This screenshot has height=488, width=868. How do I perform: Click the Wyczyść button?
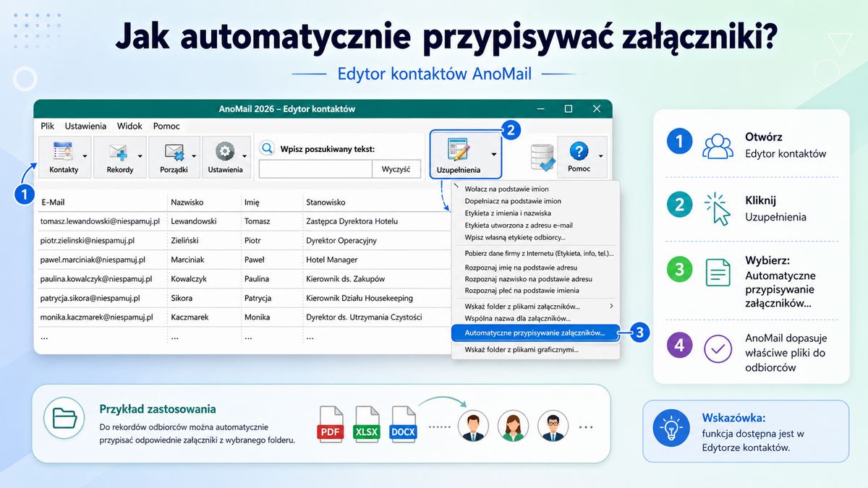tap(396, 169)
